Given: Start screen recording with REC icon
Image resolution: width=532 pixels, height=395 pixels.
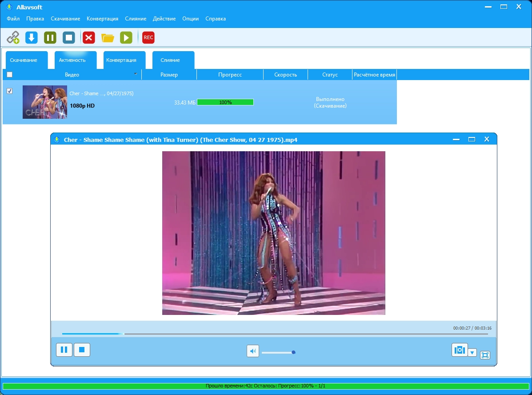Looking at the screenshot, I should pos(148,37).
